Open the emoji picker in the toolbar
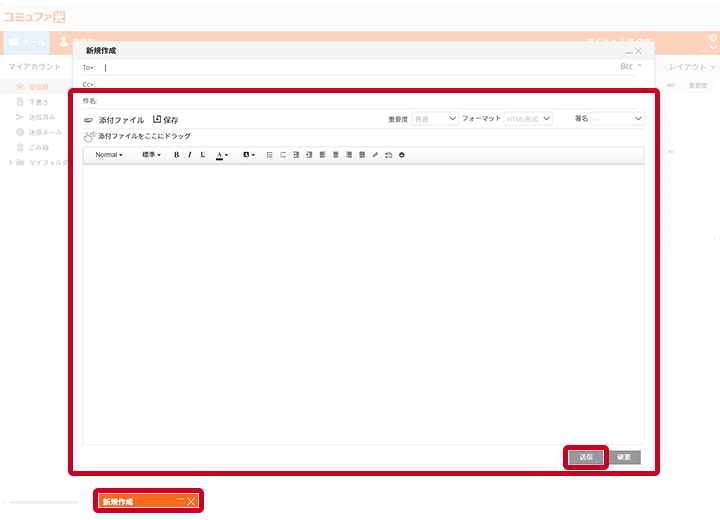The height and width of the screenshot is (520, 720). coord(401,155)
